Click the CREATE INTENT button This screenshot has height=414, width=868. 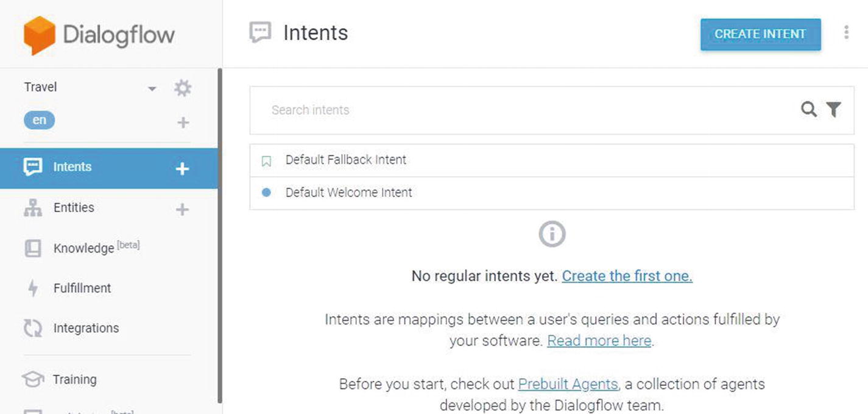tap(760, 34)
